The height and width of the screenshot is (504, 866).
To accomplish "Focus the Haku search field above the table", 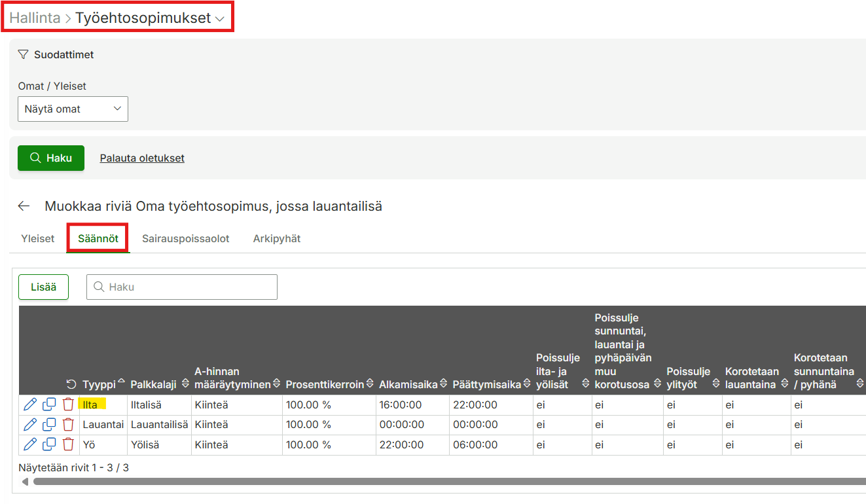I will 182,287.
